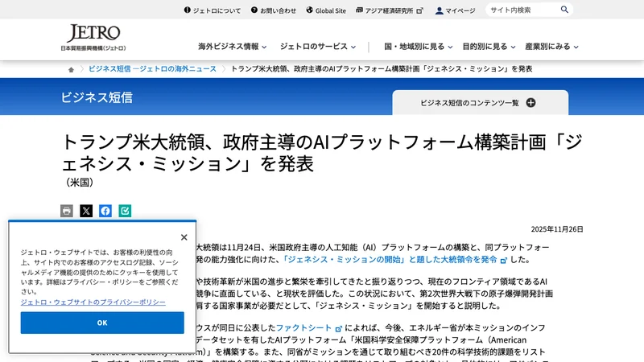
Task: Open マイページ
Action: [x=455, y=10]
